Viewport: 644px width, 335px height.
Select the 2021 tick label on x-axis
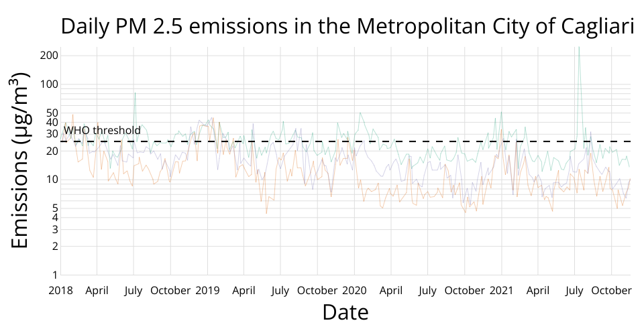tap(502, 290)
